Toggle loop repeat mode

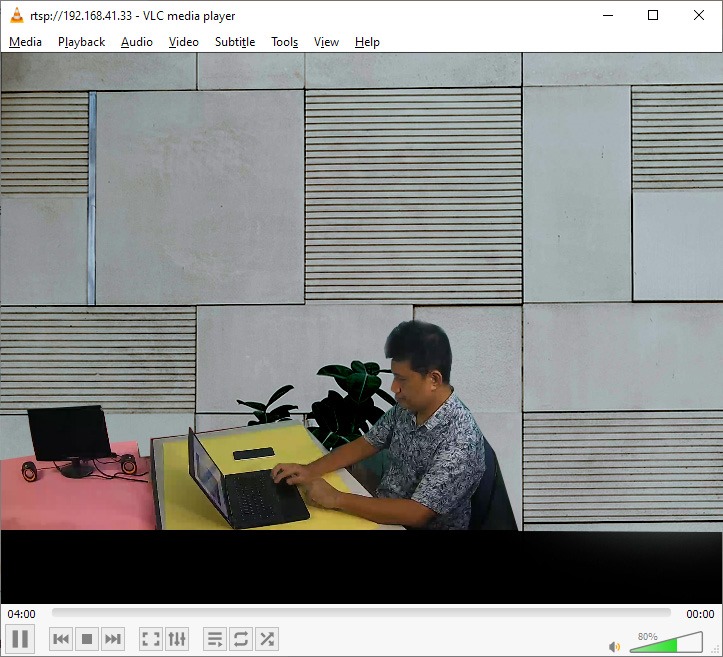coord(241,639)
